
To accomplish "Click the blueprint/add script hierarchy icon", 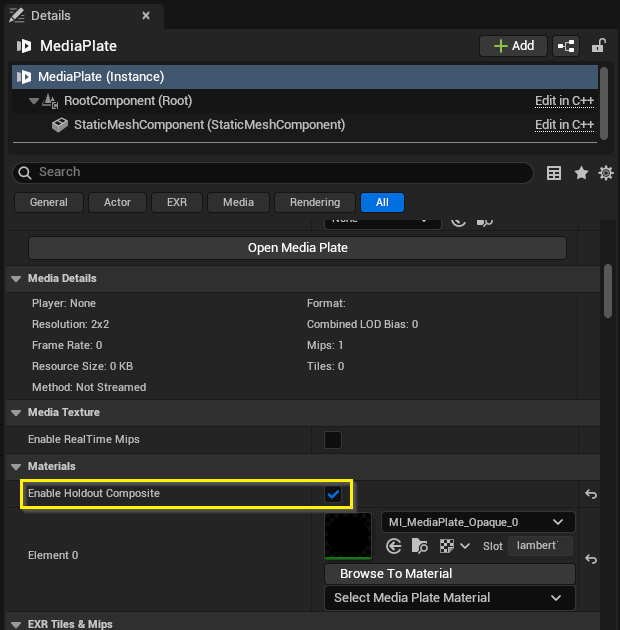I will 566,46.
